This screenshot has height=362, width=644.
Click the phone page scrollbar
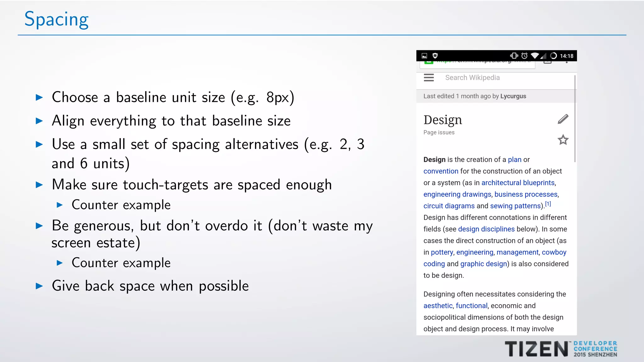coord(575,119)
